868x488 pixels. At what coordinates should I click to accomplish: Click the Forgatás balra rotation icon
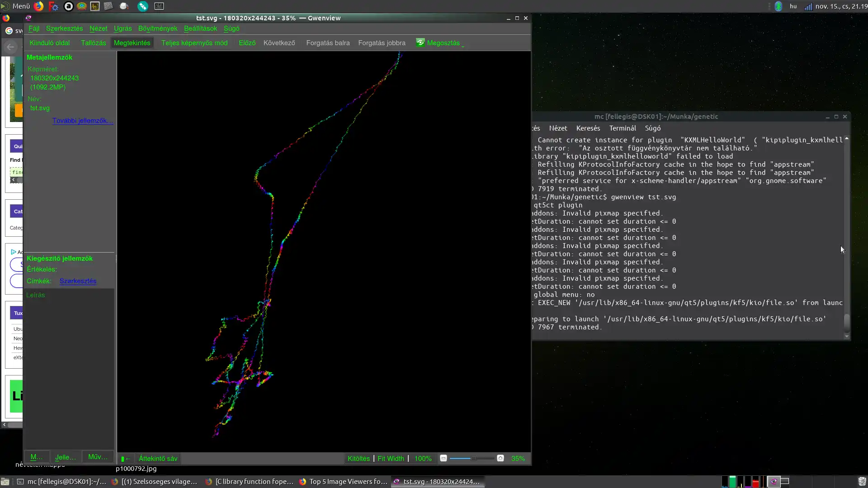328,42
